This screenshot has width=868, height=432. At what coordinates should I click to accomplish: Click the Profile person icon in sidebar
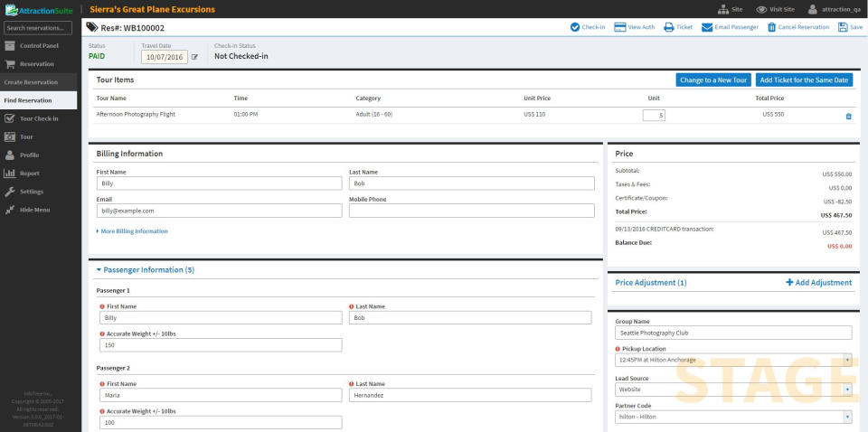point(9,155)
